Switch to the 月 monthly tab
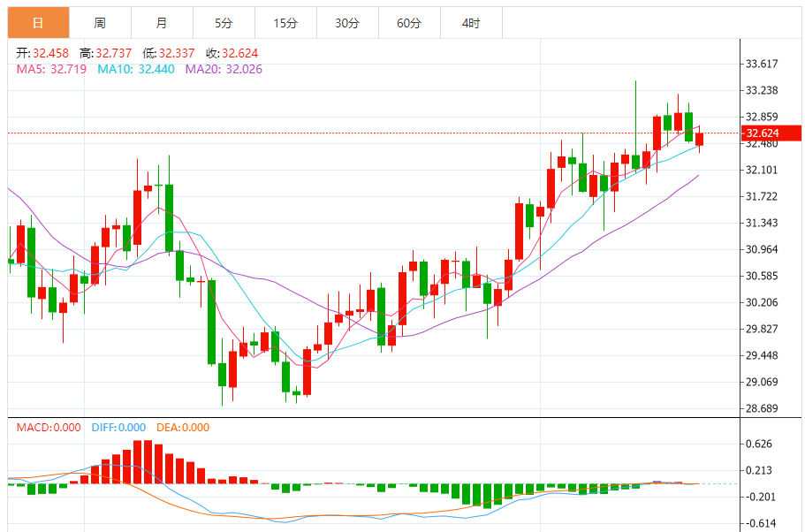The width and height of the screenshot is (805, 532). [x=163, y=23]
